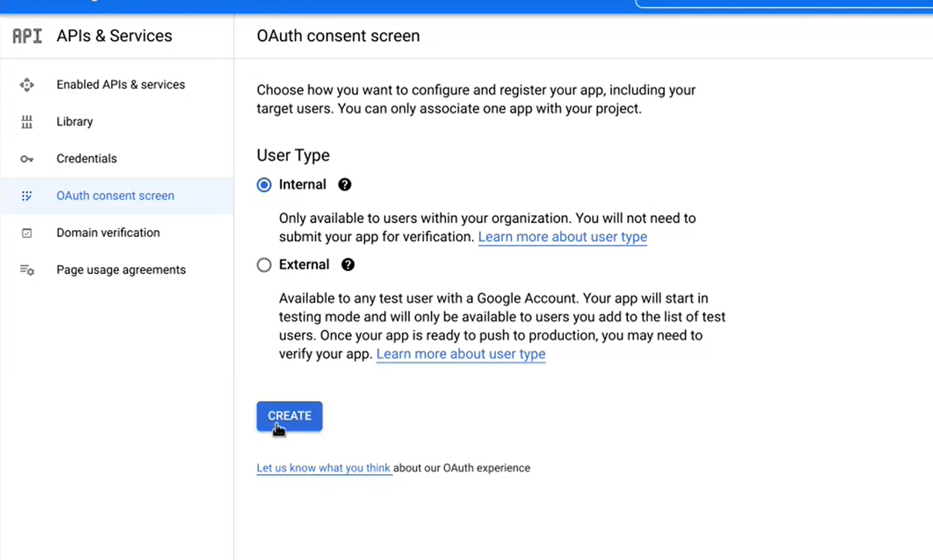Click the User Type section heading

tap(293, 156)
